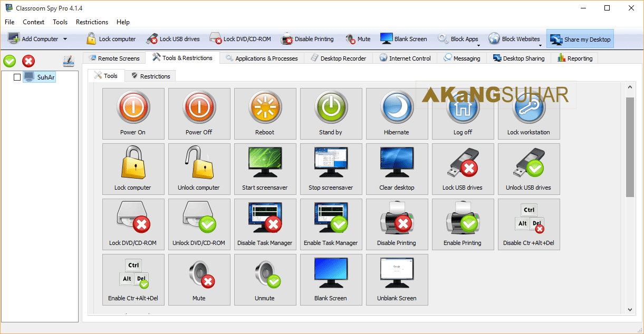
Task: Click the Power On tool
Action: pos(133,113)
